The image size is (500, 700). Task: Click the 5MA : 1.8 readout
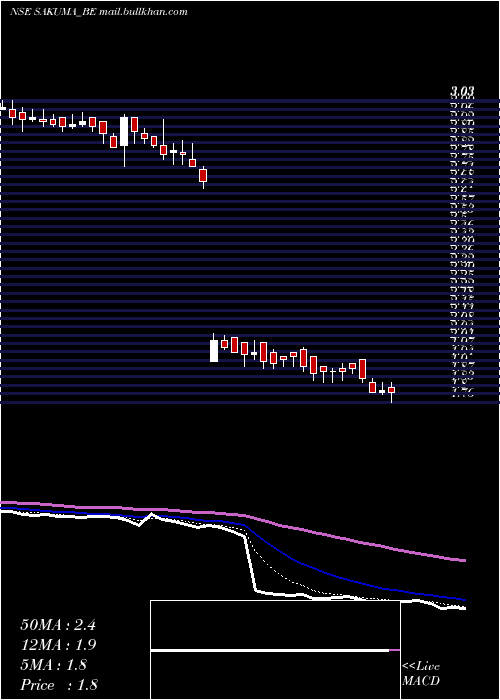click(54, 665)
